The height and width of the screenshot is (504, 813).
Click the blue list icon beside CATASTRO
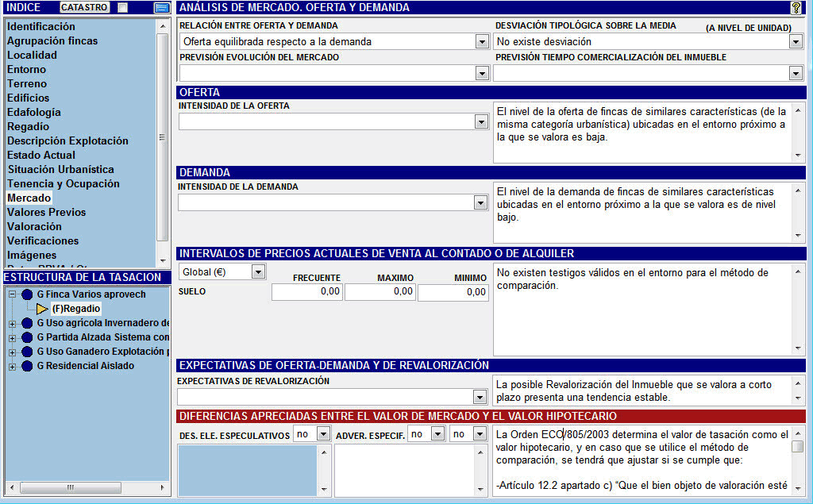tap(162, 7)
